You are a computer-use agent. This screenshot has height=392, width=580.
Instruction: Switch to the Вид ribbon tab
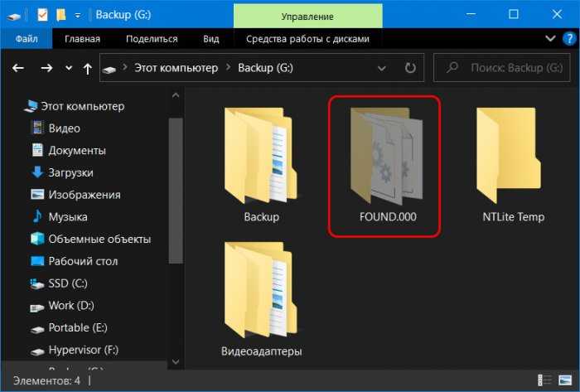[x=210, y=39]
